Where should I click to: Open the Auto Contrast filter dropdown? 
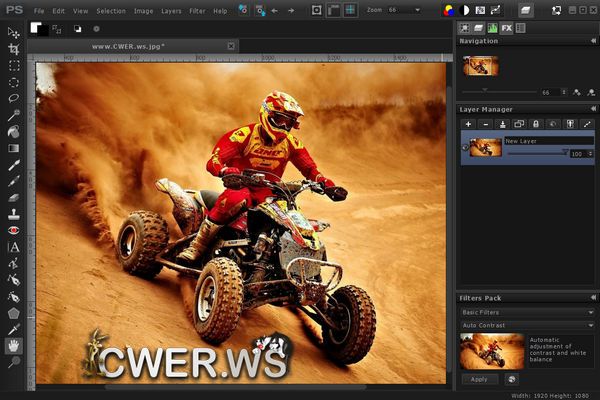click(526, 325)
